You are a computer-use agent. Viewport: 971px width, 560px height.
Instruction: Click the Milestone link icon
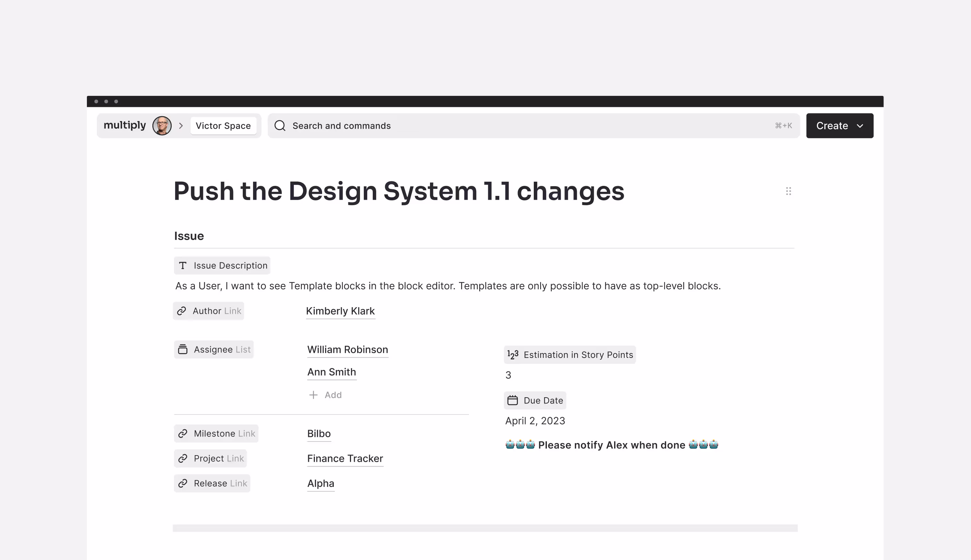coord(183,433)
